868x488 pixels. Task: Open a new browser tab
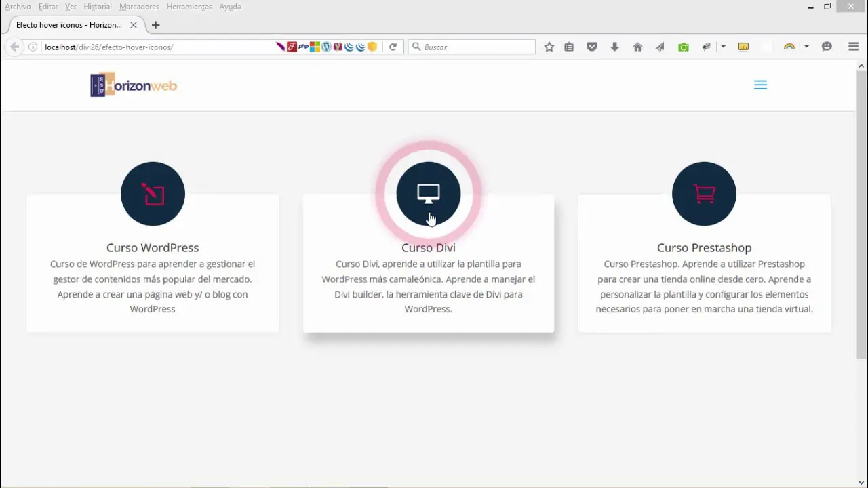155,25
